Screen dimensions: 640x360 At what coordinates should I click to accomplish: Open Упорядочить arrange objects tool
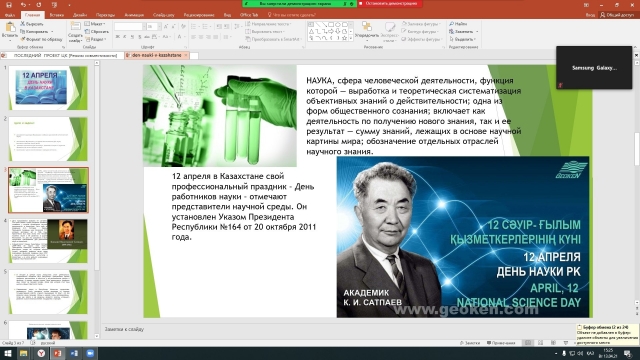(367, 31)
